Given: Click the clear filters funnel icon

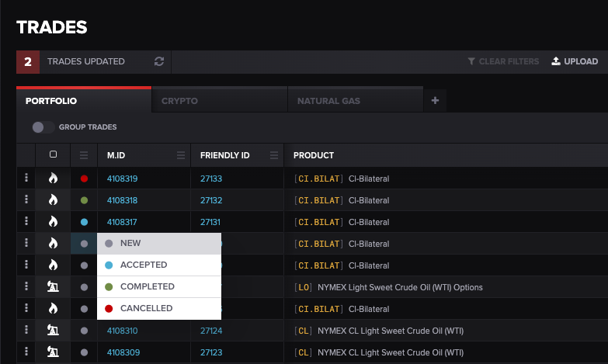Looking at the screenshot, I should coord(471,61).
